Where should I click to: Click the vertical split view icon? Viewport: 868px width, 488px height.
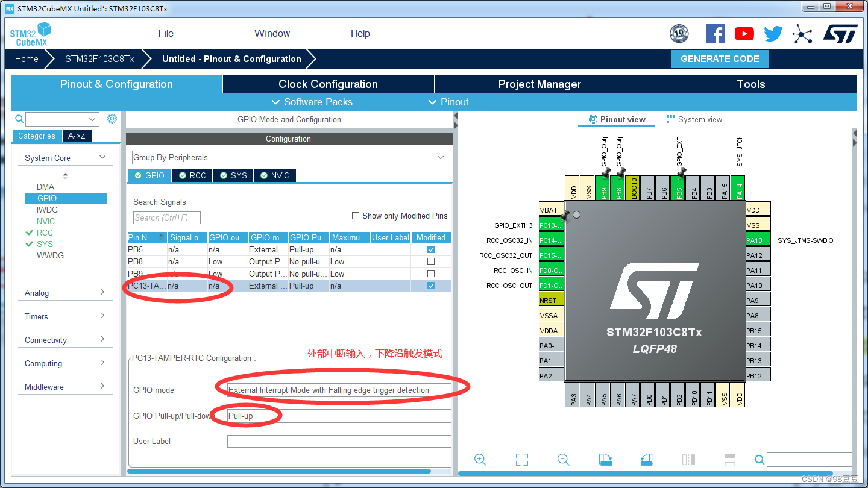[688, 460]
